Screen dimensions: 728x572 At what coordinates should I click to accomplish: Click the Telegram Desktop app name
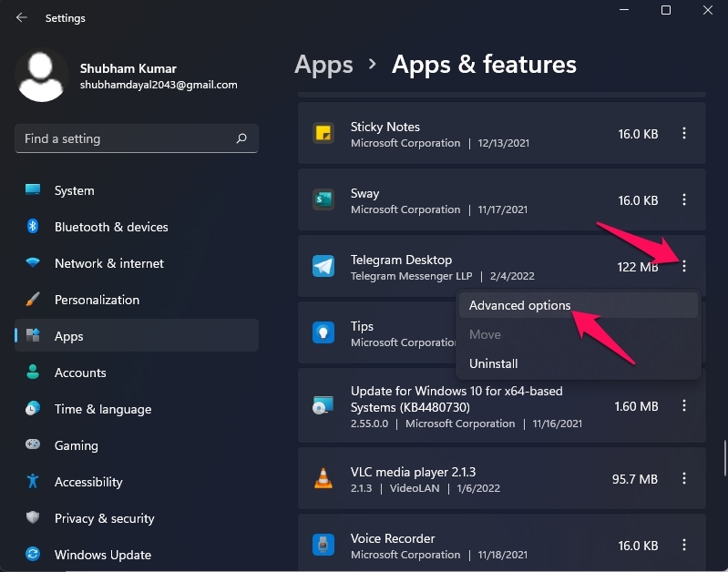401,260
